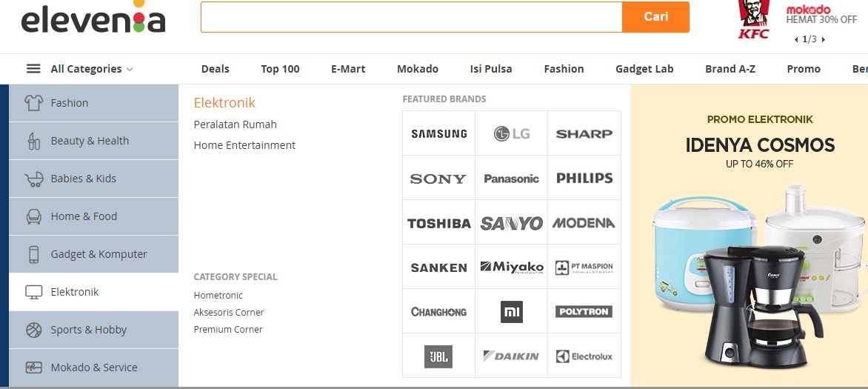Click the orange Cari search button
868x389 pixels.
(x=656, y=16)
